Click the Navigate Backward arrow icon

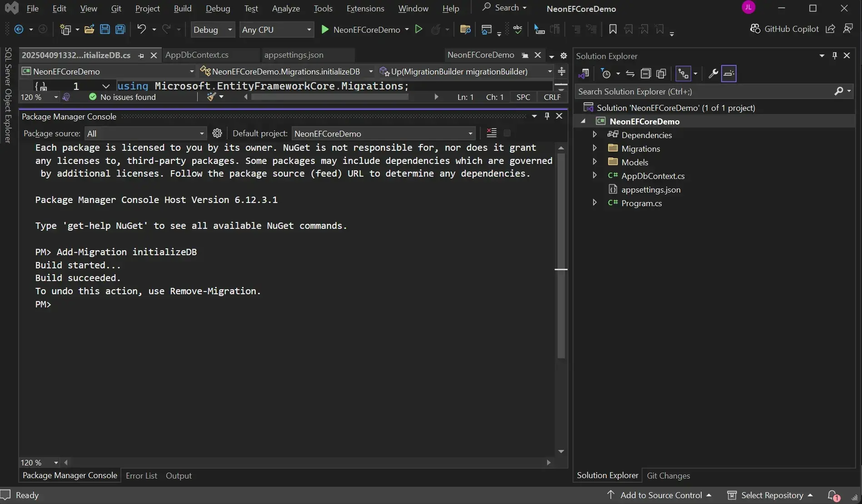pos(19,30)
